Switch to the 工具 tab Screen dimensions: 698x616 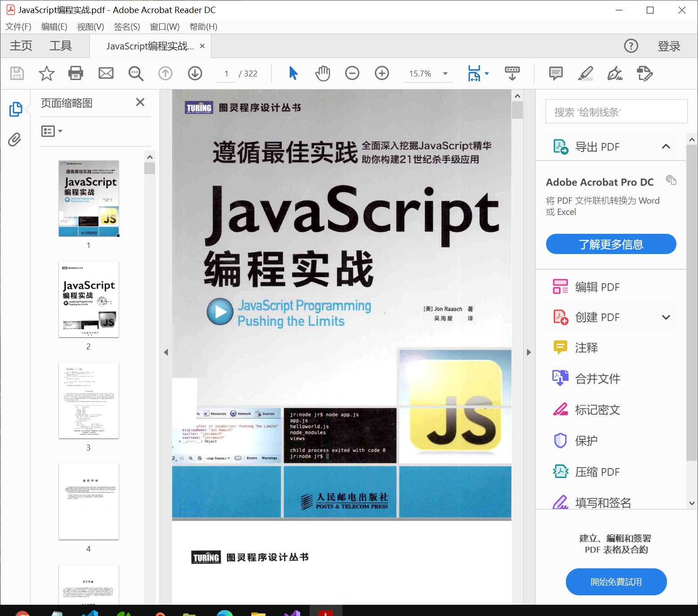[61, 46]
